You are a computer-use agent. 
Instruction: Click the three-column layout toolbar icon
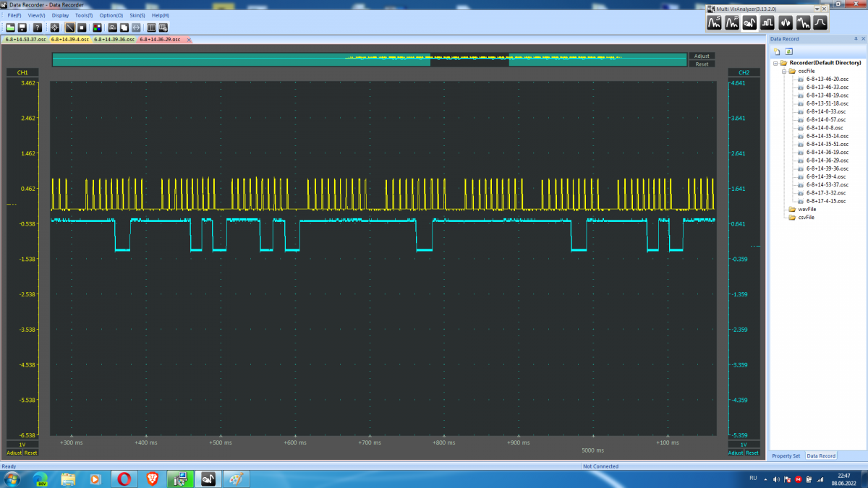(152, 27)
